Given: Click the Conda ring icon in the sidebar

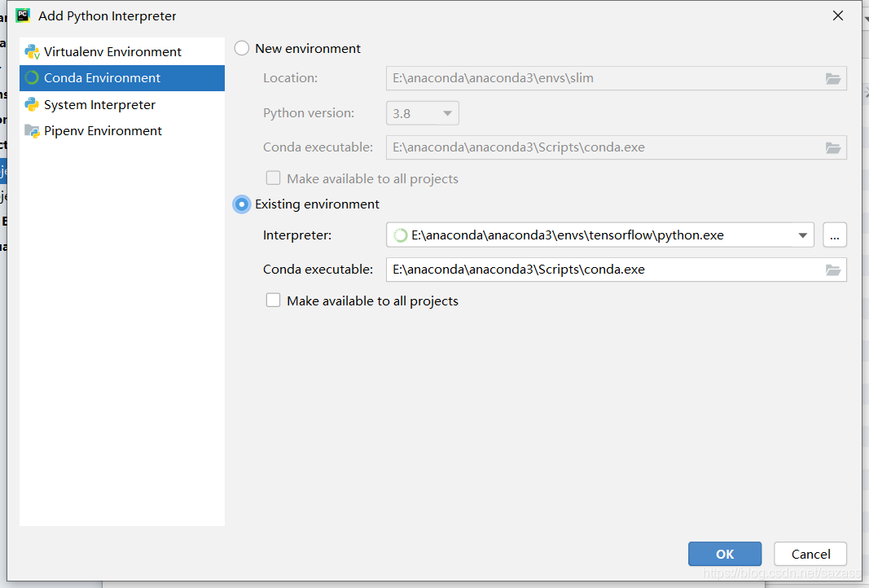Looking at the screenshot, I should pyautogui.click(x=32, y=77).
